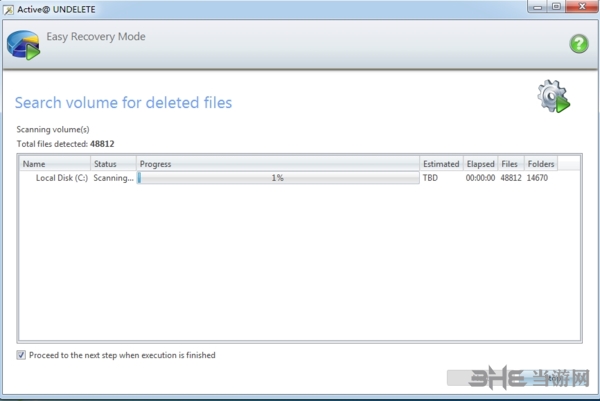This screenshot has height=401, width=600.
Task: Click the Progress column header
Action: (x=278, y=164)
